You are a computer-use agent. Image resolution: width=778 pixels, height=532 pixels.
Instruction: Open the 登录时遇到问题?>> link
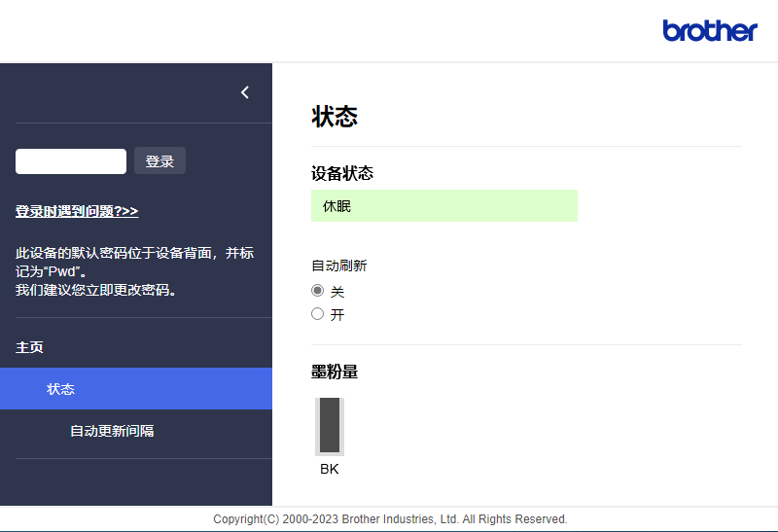77,211
